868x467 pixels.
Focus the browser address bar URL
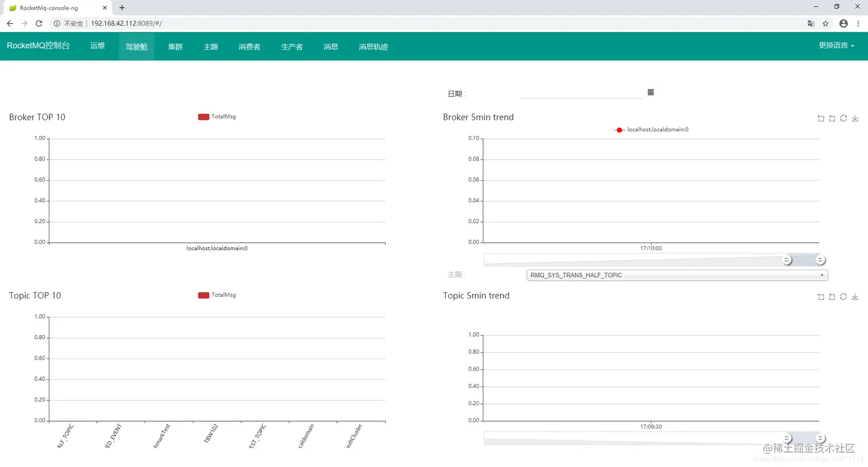(x=126, y=24)
